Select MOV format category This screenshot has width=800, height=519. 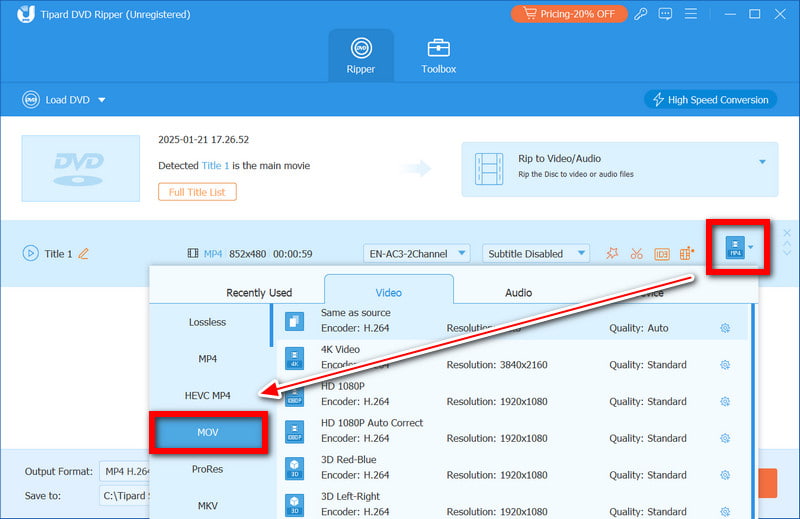[x=208, y=432]
